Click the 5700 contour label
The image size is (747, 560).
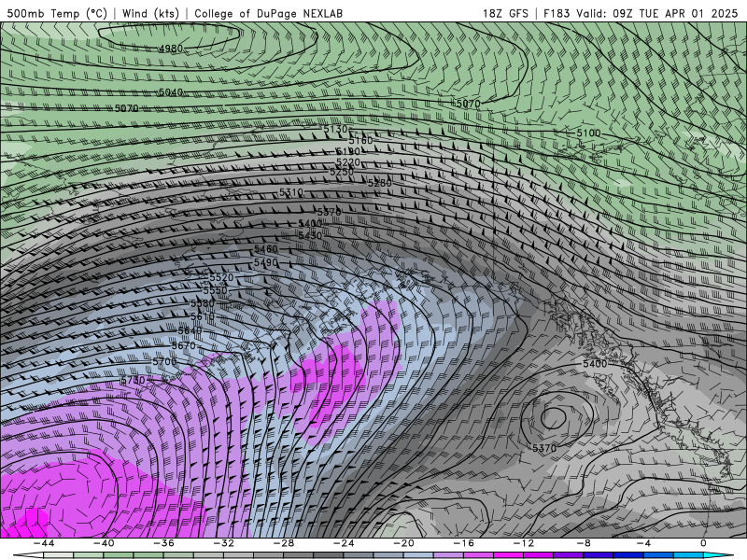tap(164, 362)
